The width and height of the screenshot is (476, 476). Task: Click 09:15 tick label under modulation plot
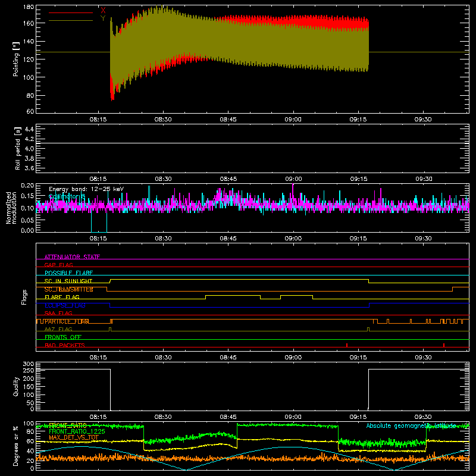(358, 239)
